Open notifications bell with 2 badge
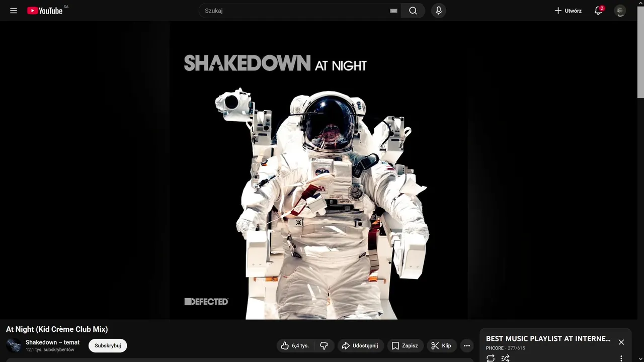644x362 pixels. (x=598, y=11)
